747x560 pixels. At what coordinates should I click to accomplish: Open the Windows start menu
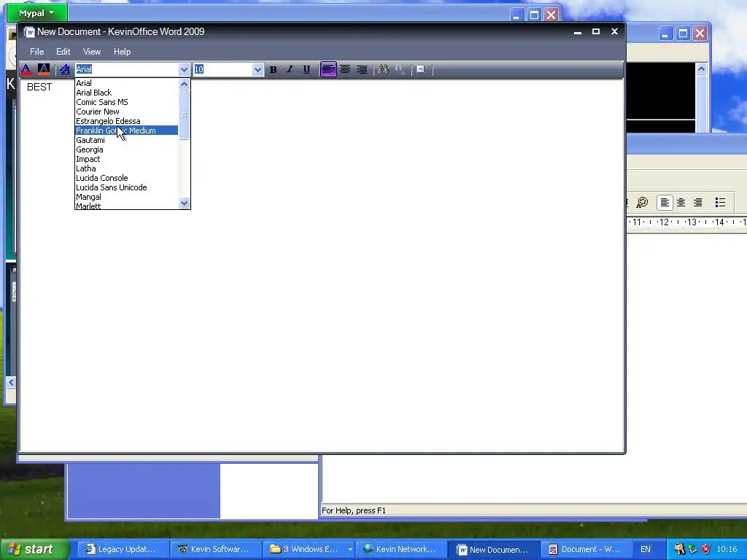pos(35,550)
